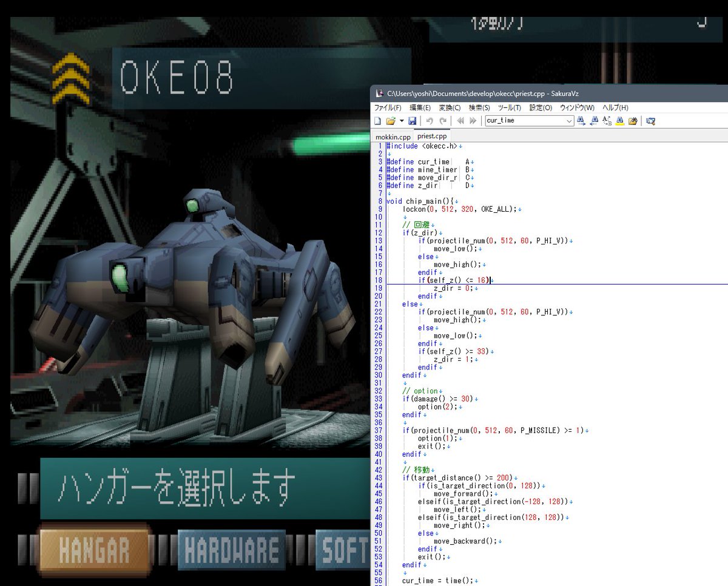Viewport: 728px width, 586px height.
Task: Click the yellow chevron rank icon beside OKE08
Action: coord(71,78)
